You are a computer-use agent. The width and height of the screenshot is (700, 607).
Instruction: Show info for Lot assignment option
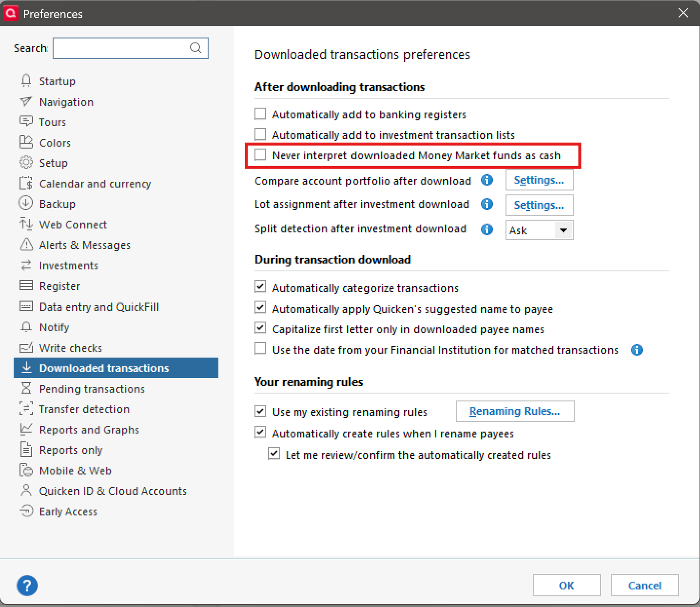coord(487,204)
